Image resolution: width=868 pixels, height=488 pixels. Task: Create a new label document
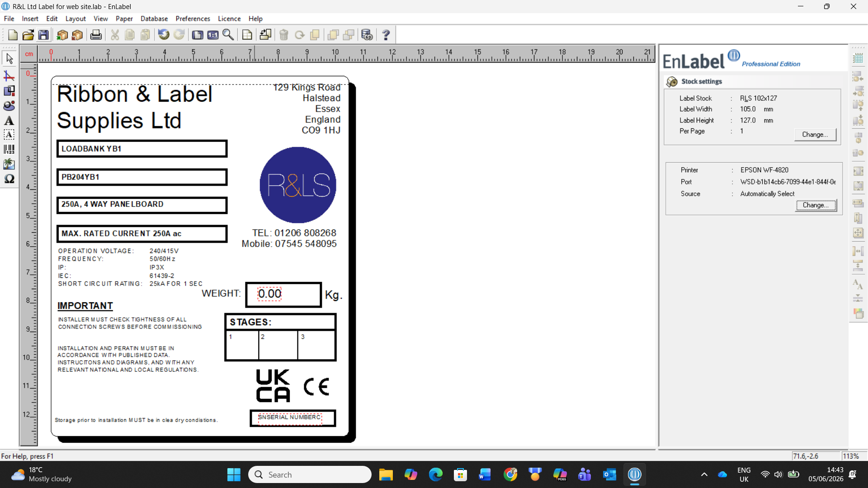(x=13, y=35)
